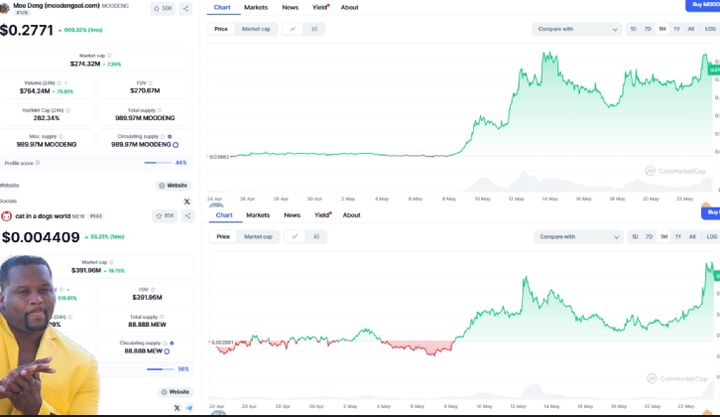Image resolution: width=720 pixels, height=417 pixels.
Task: Switch to Markets tab in MEW panel
Action: (x=258, y=215)
